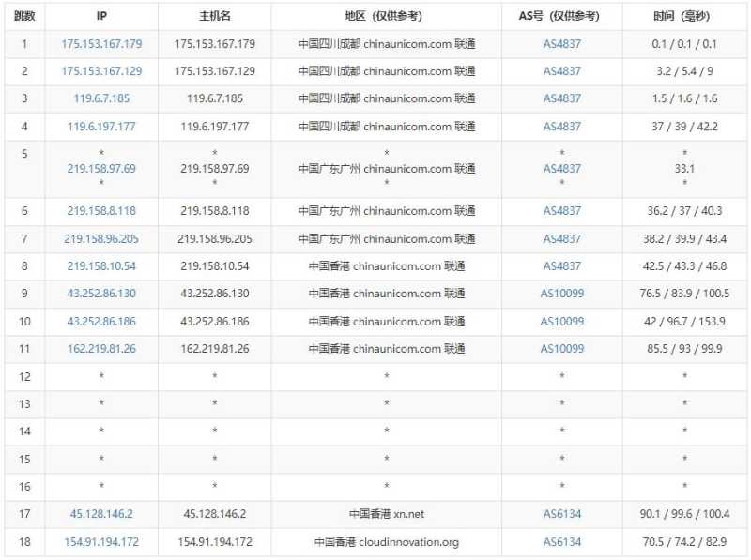The height and width of the screenshot is (560, 751).
Task: Select hostname cell 162.219.81.26
Action: tap(215, 349)
